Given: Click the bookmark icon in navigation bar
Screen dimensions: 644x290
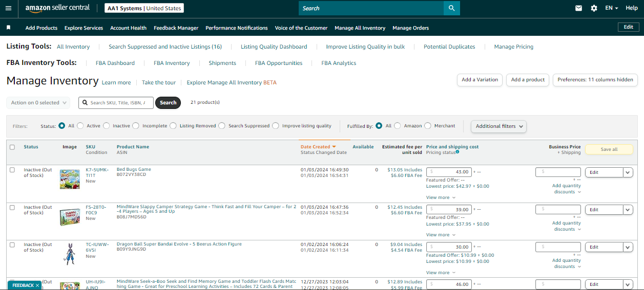Looking at the screenshot, I should 8,28.
